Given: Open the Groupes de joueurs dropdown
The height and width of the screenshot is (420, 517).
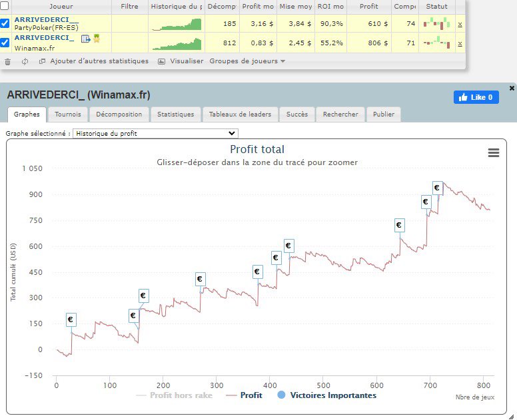Looking at the screenshot, I should [247, 61].
